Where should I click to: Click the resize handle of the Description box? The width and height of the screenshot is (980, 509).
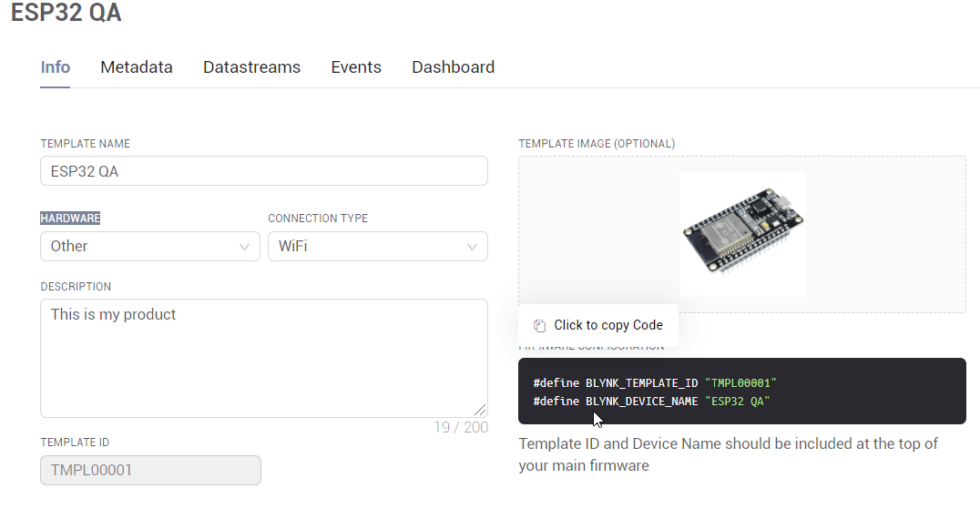pos(480,410)
